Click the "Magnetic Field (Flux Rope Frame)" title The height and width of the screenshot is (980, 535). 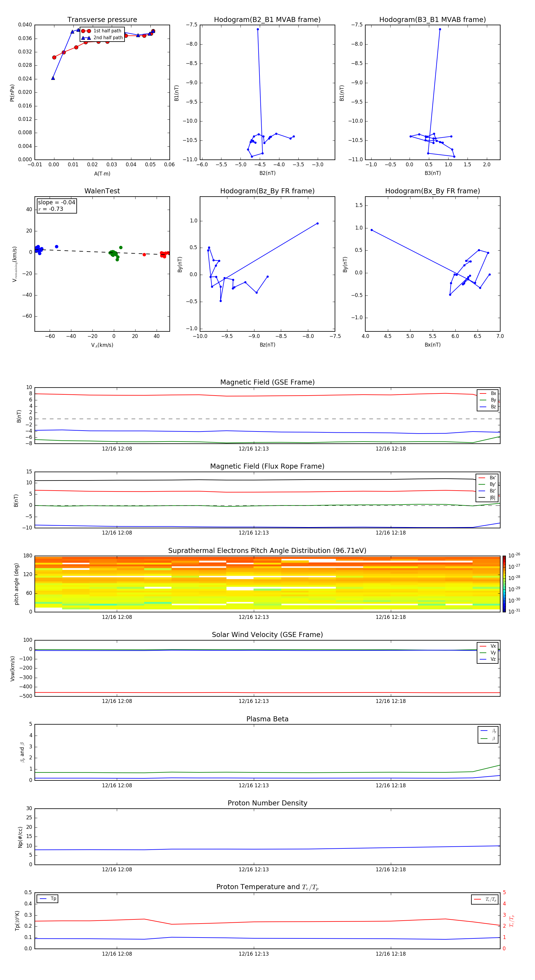coord(267,467)
